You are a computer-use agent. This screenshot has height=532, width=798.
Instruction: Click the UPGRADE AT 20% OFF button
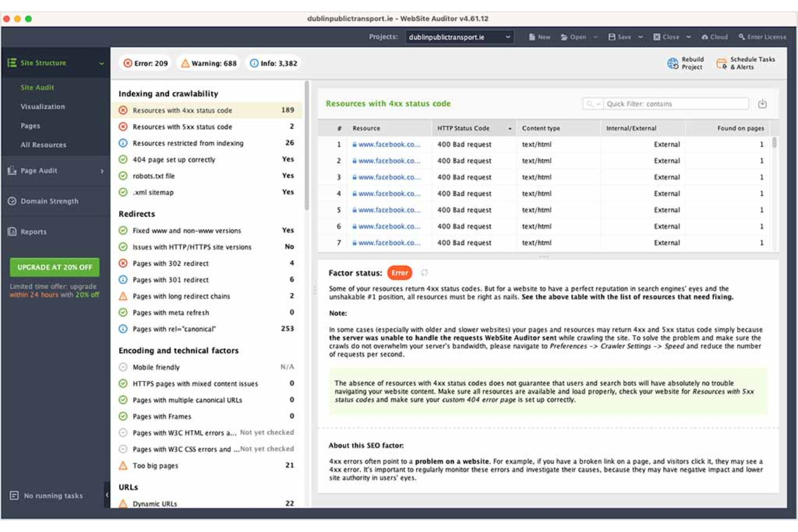[54, 267]
